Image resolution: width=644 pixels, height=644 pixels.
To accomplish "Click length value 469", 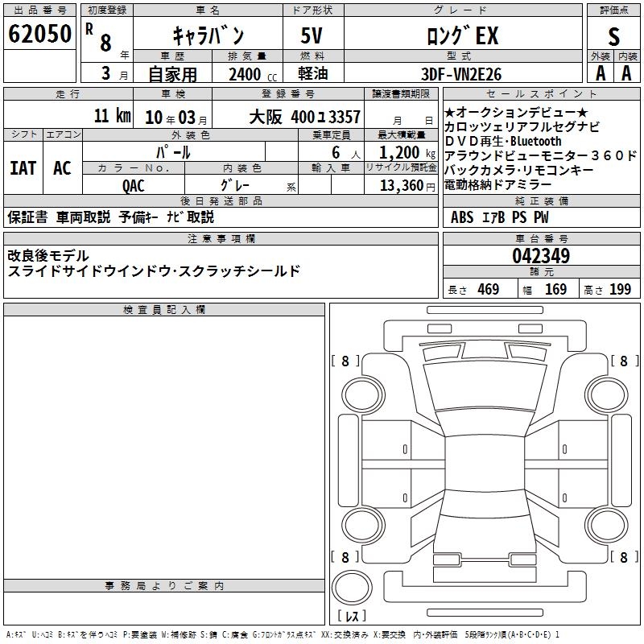I will (x=489, y=289).
